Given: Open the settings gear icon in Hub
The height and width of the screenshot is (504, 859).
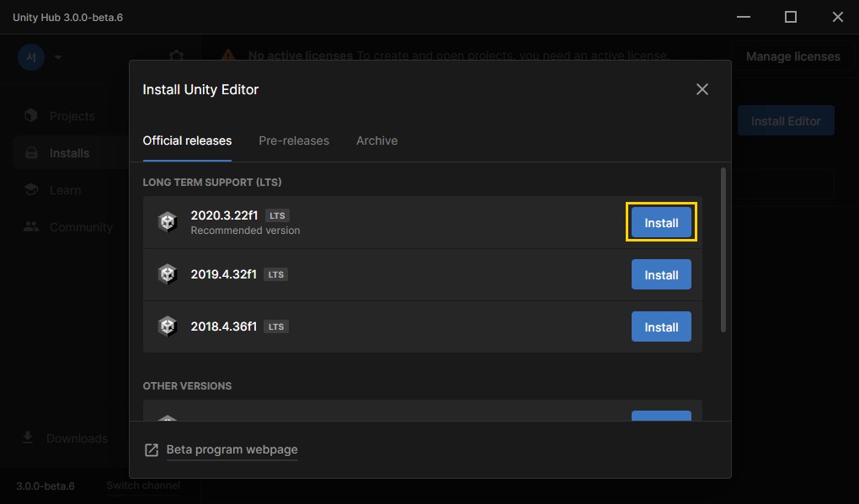Looking at the screenshot, I should coord(176,56).
